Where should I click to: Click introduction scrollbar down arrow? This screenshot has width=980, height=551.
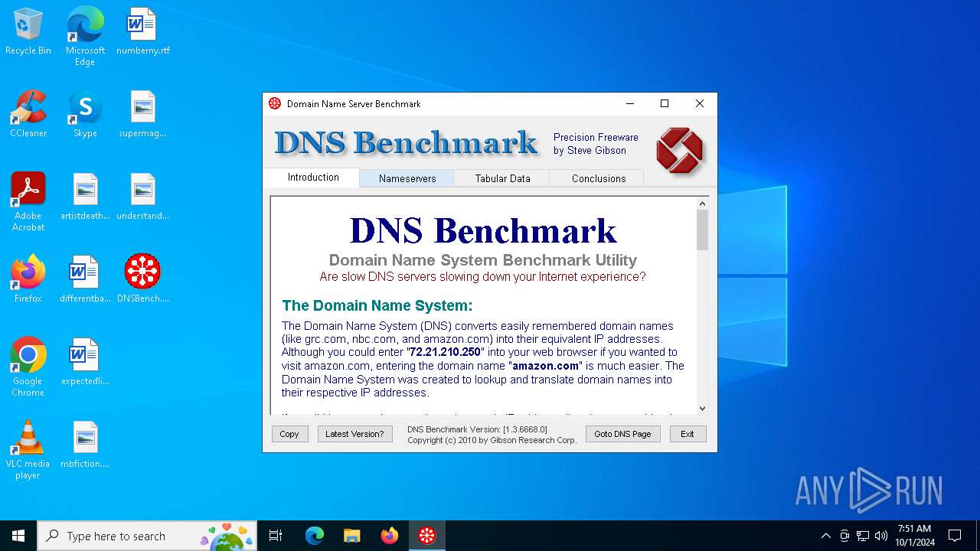point(702,409)
